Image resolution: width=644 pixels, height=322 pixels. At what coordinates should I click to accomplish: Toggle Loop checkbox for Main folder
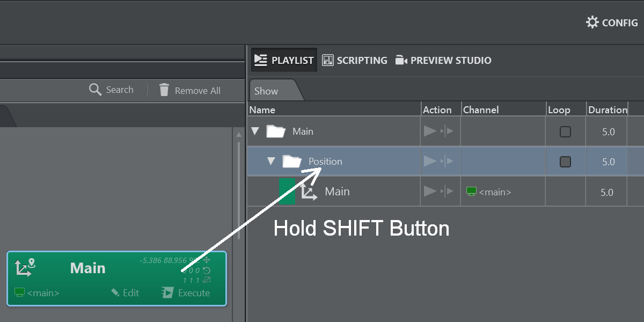coord(565,131)
